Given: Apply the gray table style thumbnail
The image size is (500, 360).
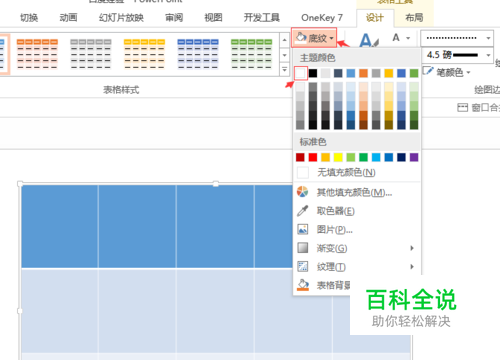Looking at the screenshot, I should point(91,54).
